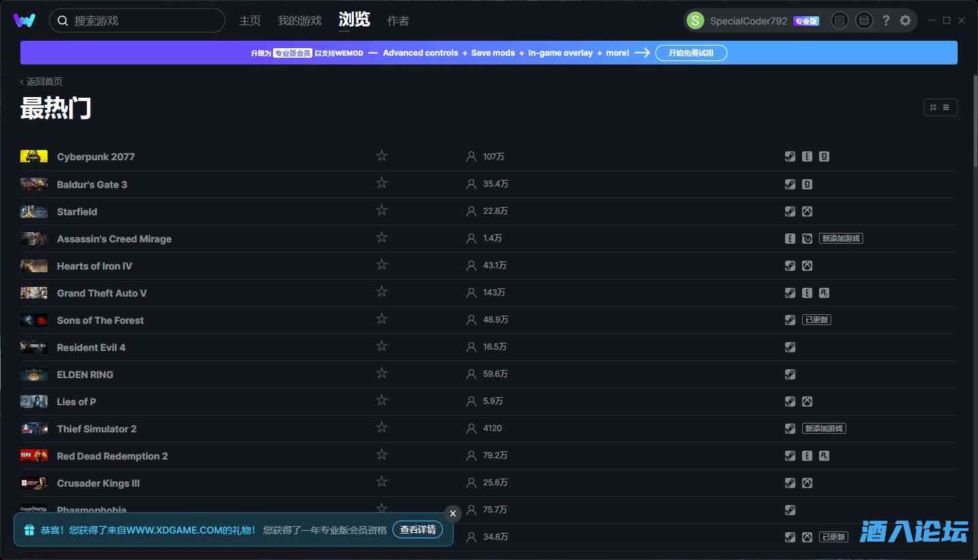Click the Epic icon on Cyberpunk 2077 row

click(x=807, y=157)
